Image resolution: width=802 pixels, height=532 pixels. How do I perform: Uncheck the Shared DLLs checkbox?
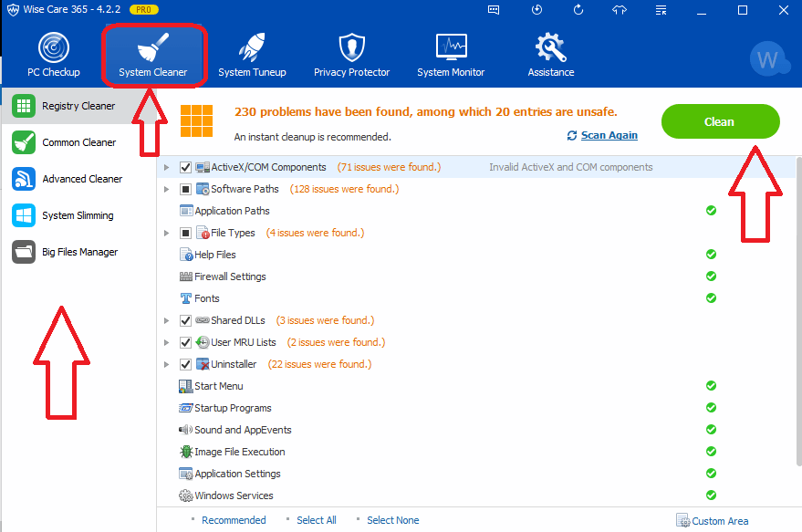(x=185, y=320)
